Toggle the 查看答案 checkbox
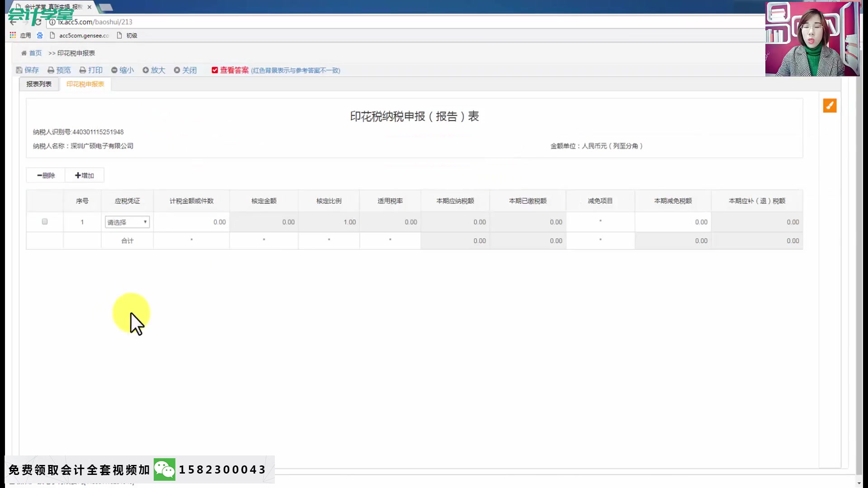 (x=215, y=70)
